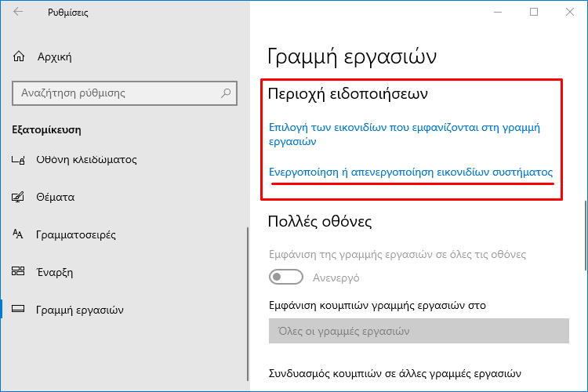Screen dimensions: 588x392
Task: Click the Γραμμή εργασιών taskbar icon
Action: coord(18,309)
